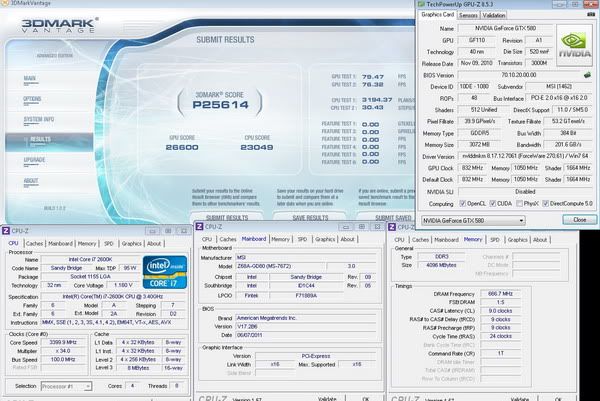Click the SUBMIT RESULTS button in 3DMark

click(227, 217)
